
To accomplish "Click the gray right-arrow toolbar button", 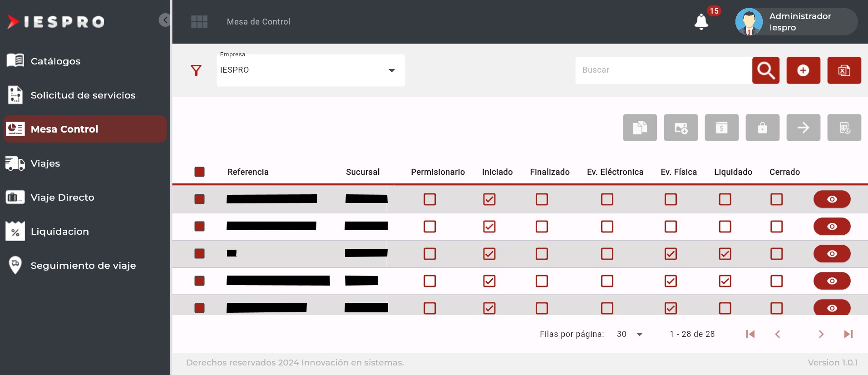I will (803, 128).
